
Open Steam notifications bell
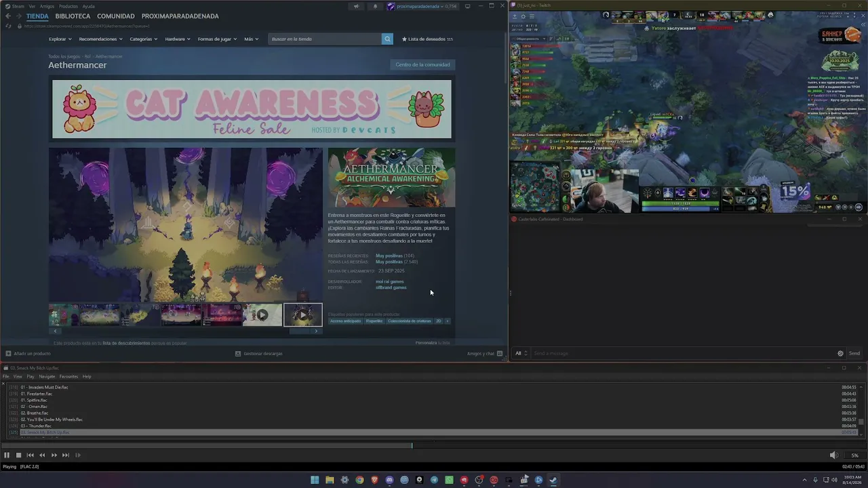point(375,6)
